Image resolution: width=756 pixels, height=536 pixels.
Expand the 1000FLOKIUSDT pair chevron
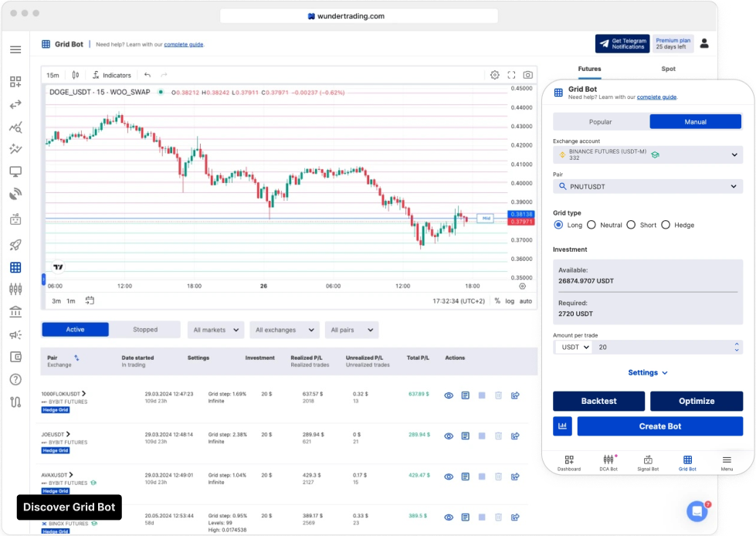84,394
